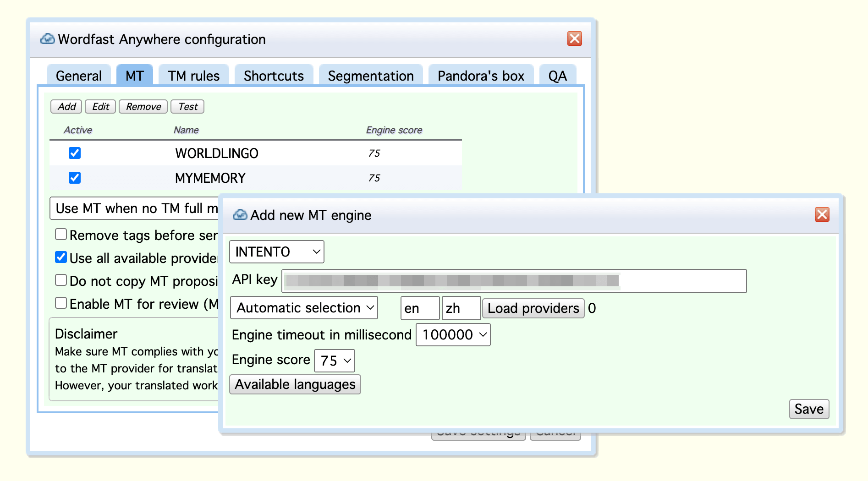
Task: Switch to the QA tab
Action: click(558, 76)
